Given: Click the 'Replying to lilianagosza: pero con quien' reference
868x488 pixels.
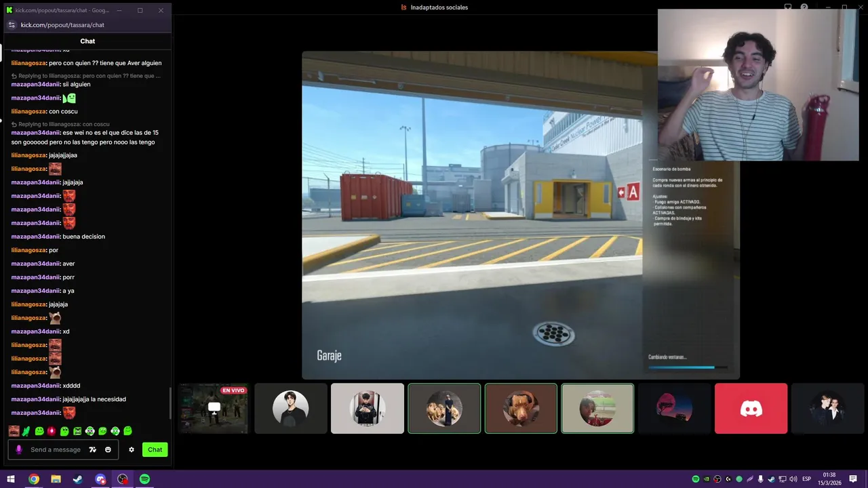Looking at the screenshot, I should (86, 76).
